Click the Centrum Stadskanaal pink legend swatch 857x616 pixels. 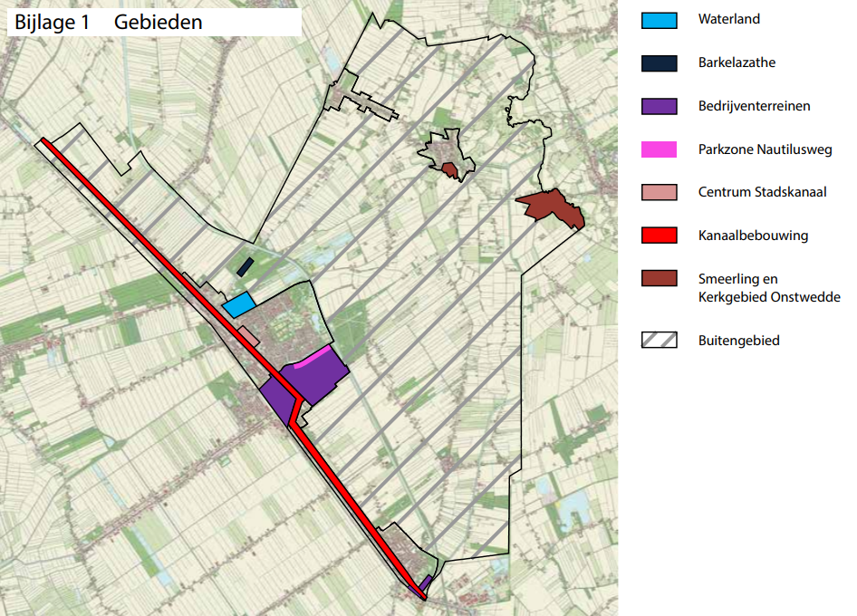tap(660, 192)
